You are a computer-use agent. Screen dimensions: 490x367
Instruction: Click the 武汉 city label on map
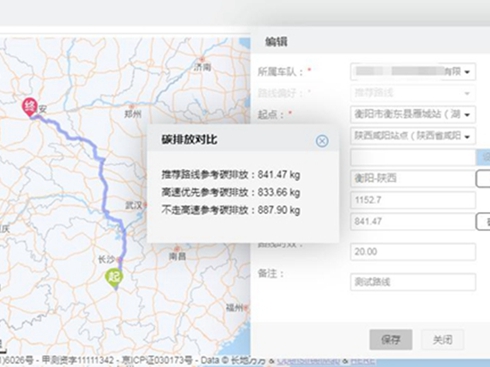tap(134, 205)
